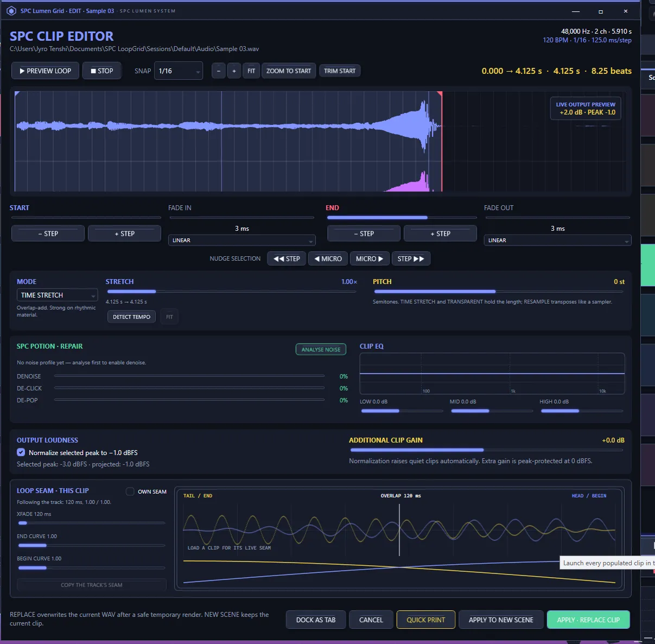Adjust the De-Click slider

(x=189, y=388)
